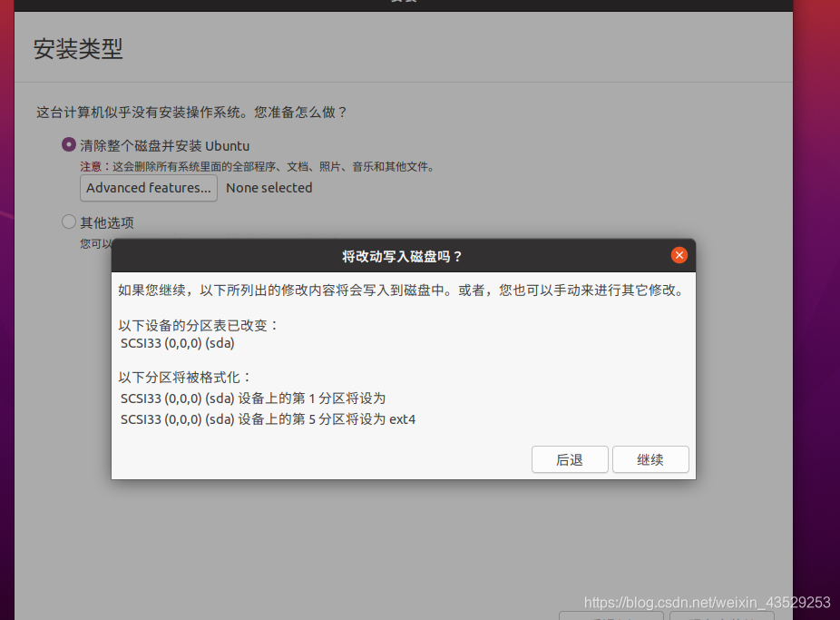Click the line about 第 5 分区 ext4
The height and width of the screenshot is (620, 840).
point(268,419)
